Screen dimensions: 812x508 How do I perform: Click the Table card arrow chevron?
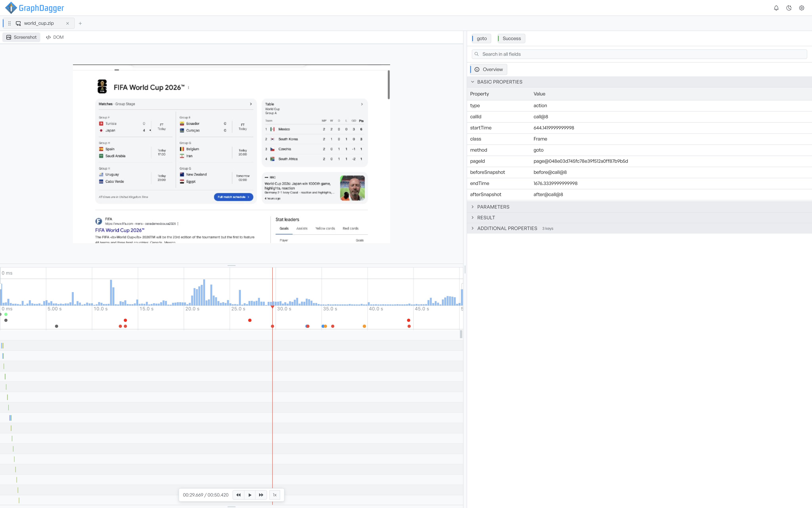(362, 104)
